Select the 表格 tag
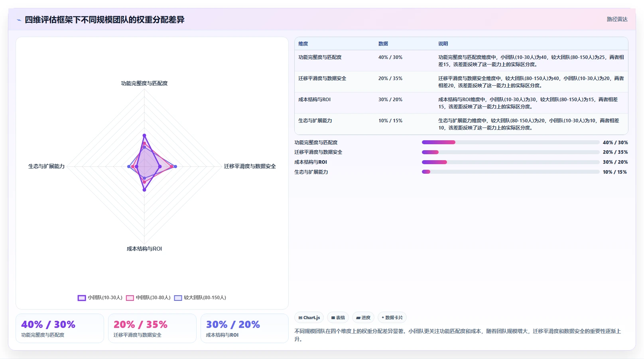 click(x=338, y=318)
